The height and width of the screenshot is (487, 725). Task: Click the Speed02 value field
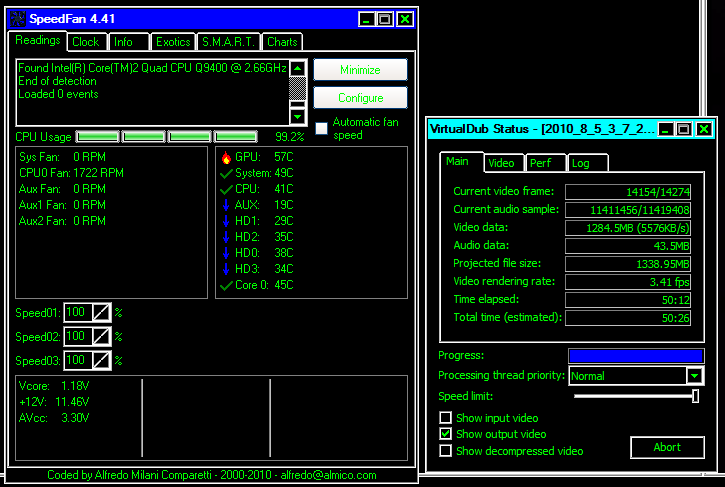(78, 337)
